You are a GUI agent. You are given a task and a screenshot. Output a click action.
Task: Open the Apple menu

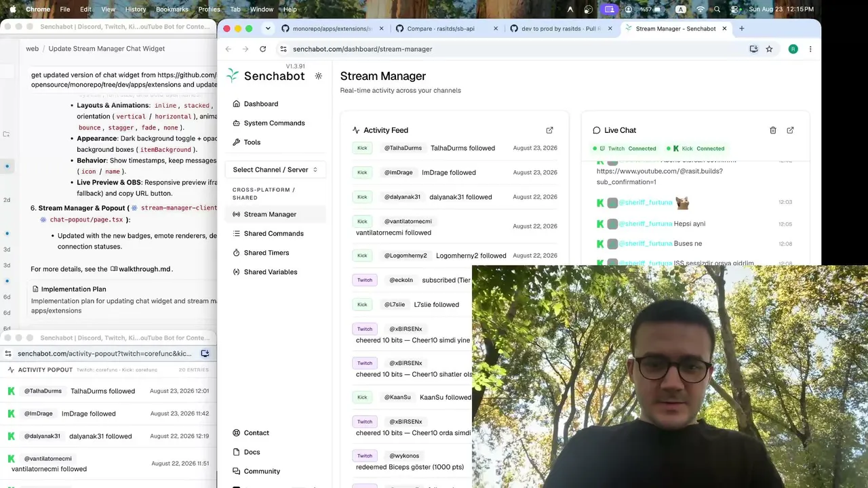13,9
